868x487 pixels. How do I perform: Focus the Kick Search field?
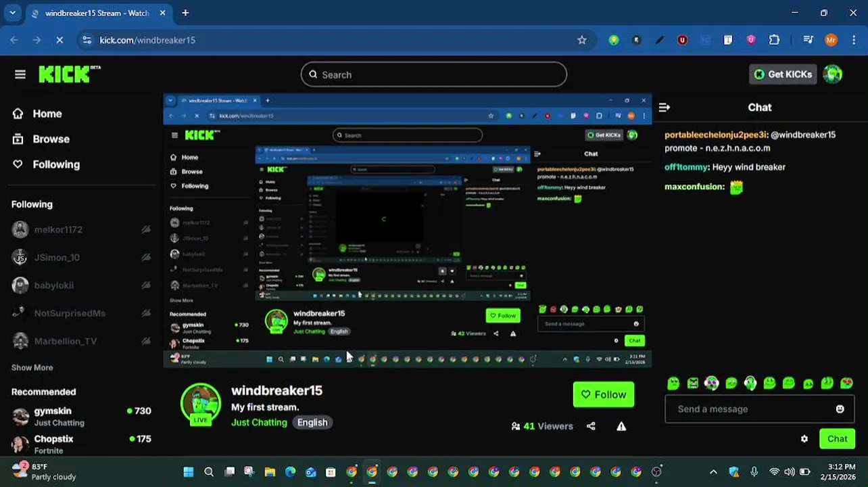(434, 74)
